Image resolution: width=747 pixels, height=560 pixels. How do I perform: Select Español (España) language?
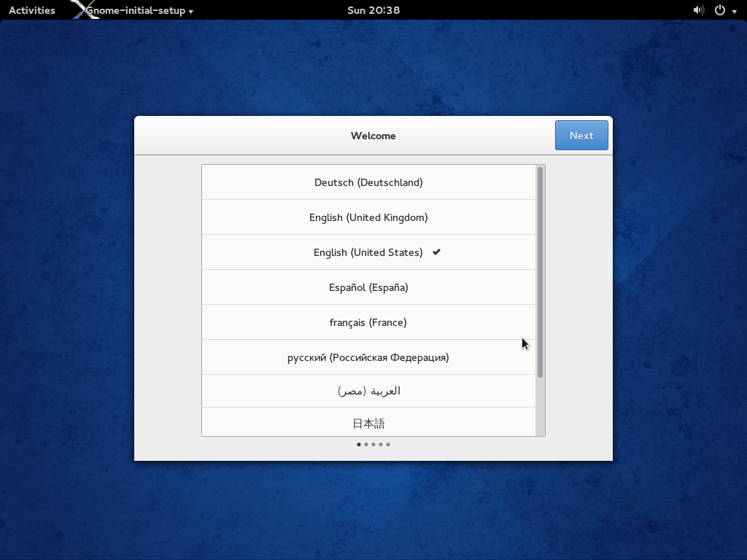pyautogui.click(x=369, y=287)
